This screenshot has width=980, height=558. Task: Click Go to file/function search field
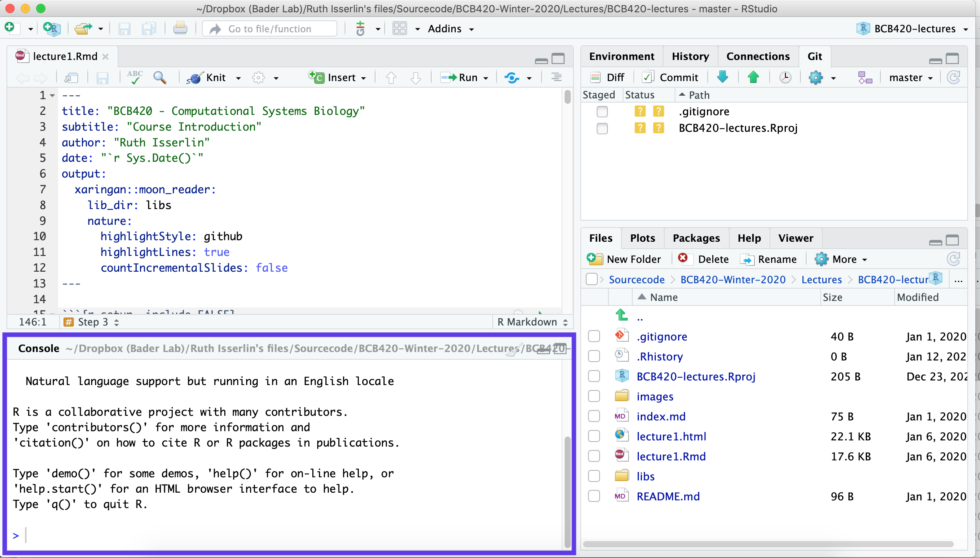click(270, 29)
